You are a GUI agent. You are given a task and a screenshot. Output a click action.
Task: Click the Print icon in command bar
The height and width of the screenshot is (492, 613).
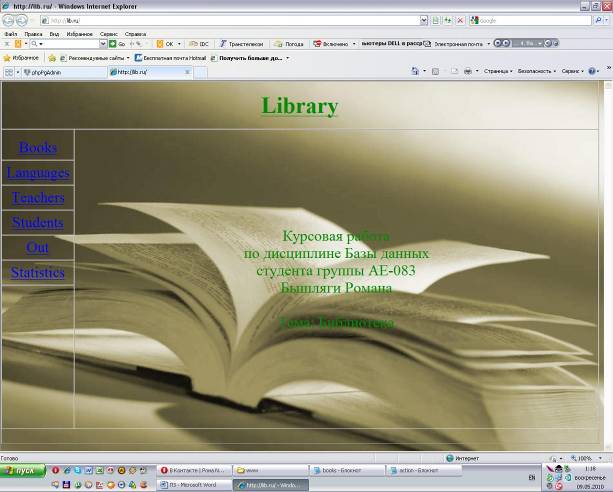tap(467, 71)
